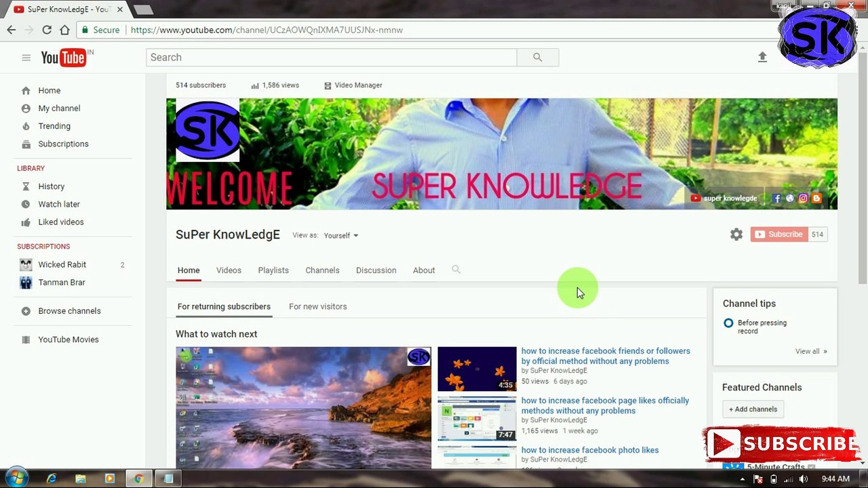Image resolution: width=868 pixels, height=488 pixels.
Task: Open facebook page likes video link
Action: click(x=605, y=406)
